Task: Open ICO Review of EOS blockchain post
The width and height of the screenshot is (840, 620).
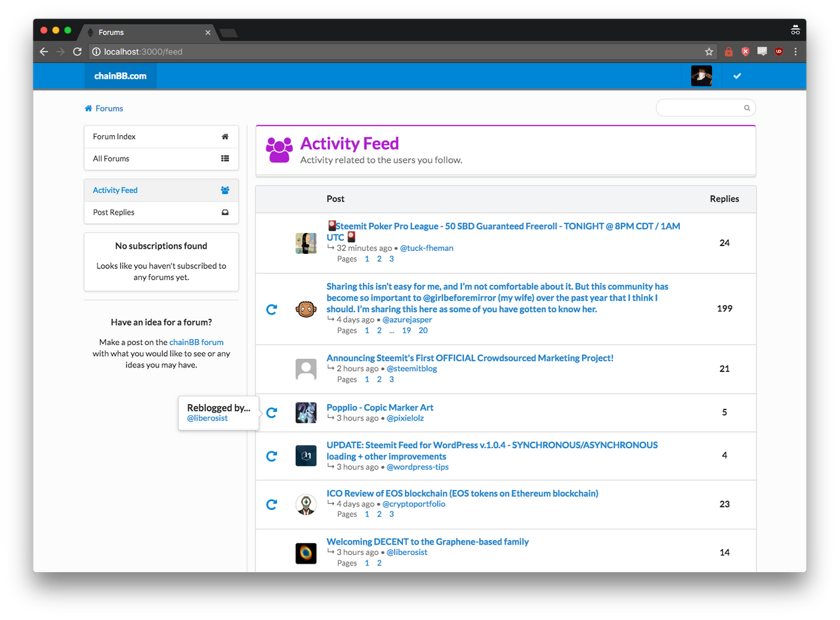Action: 463,493
